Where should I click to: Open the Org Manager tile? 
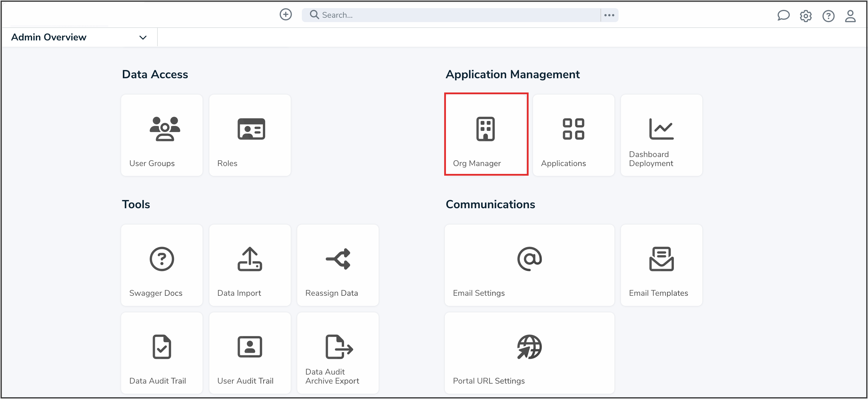point(486,135)
